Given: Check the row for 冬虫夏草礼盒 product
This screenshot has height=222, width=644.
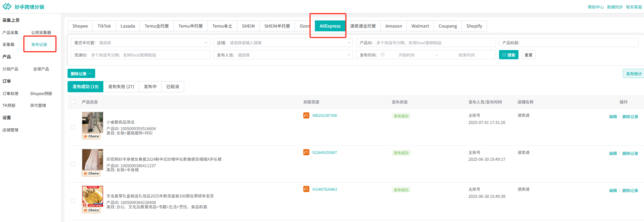Looking at the screenshot, I should (x=73, y=201).
